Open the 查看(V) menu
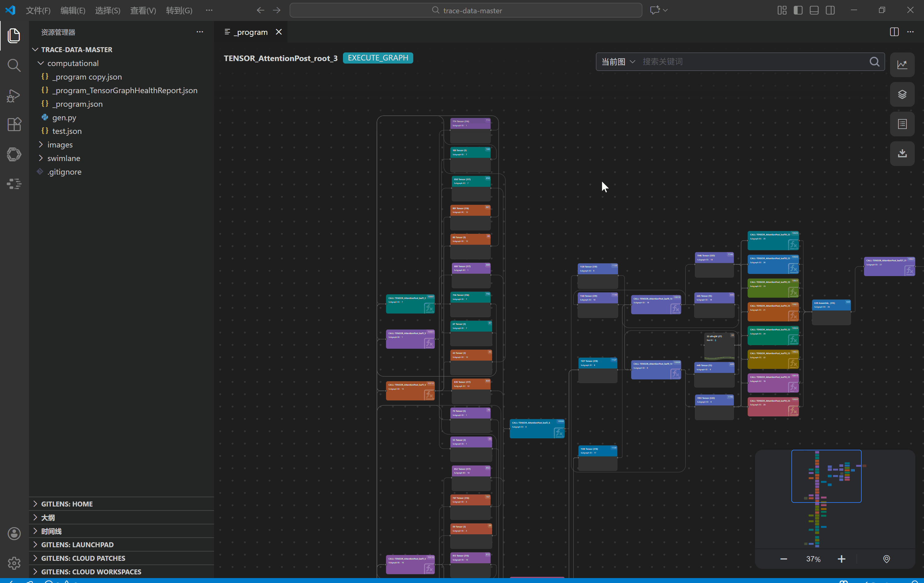The image size is (924, 583). [x=143, y=10]
